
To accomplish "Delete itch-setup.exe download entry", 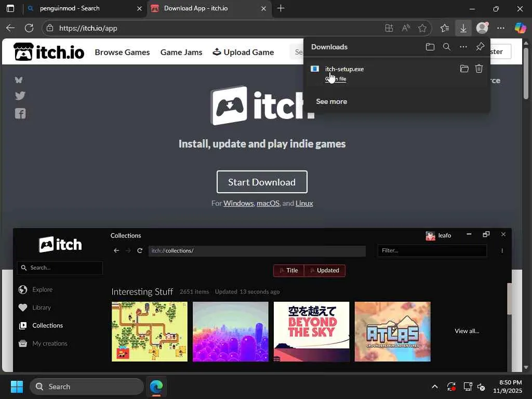I will click(478, 69).
